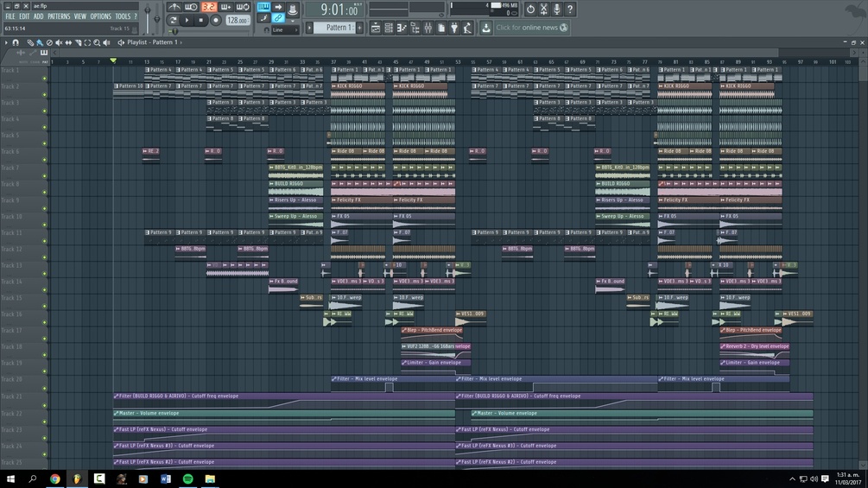Open the FILE menu
This screenshot has width=868, height=488.
click(x=10, y=16)
